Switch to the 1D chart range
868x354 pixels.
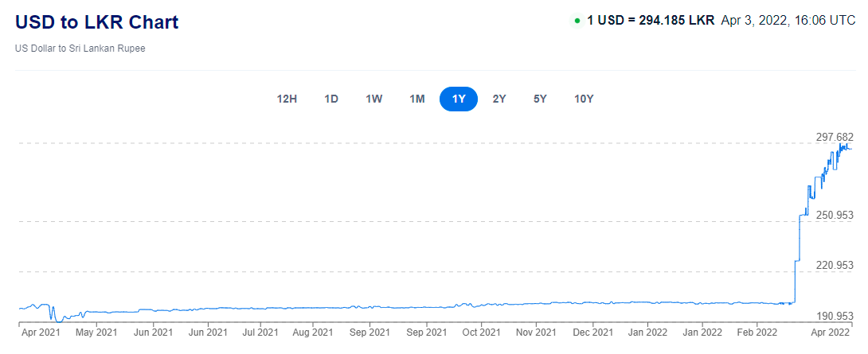point(331,99)
